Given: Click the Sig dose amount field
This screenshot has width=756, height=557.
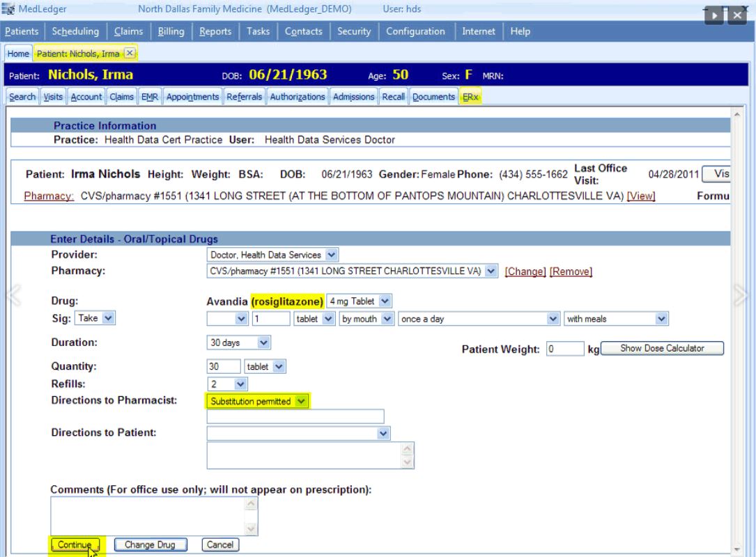Looking at the screenshot, I should point(271,318).
